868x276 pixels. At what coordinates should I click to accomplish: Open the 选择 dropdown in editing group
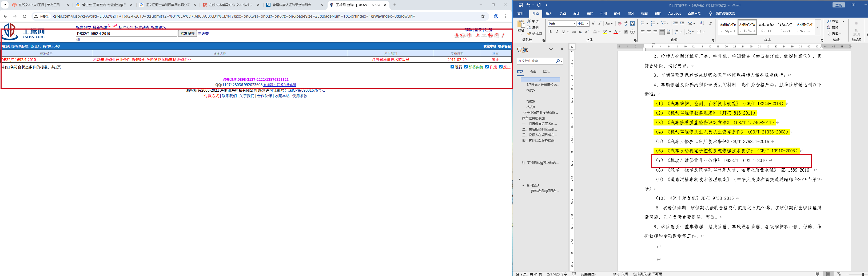tap(834, 34)
